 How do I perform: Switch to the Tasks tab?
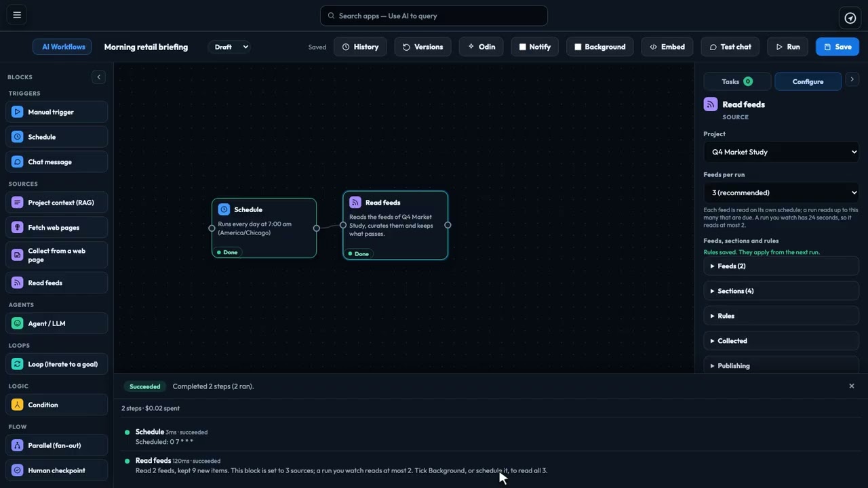[737, 81]
